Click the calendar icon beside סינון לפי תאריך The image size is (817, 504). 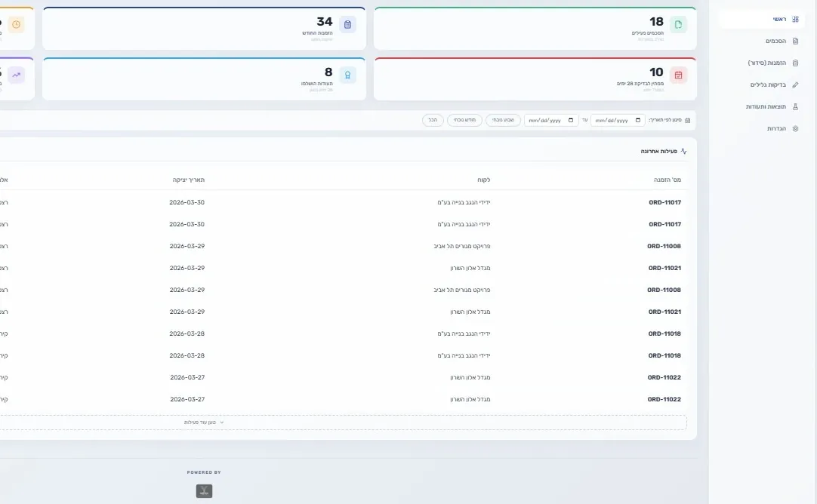point(687,120)
